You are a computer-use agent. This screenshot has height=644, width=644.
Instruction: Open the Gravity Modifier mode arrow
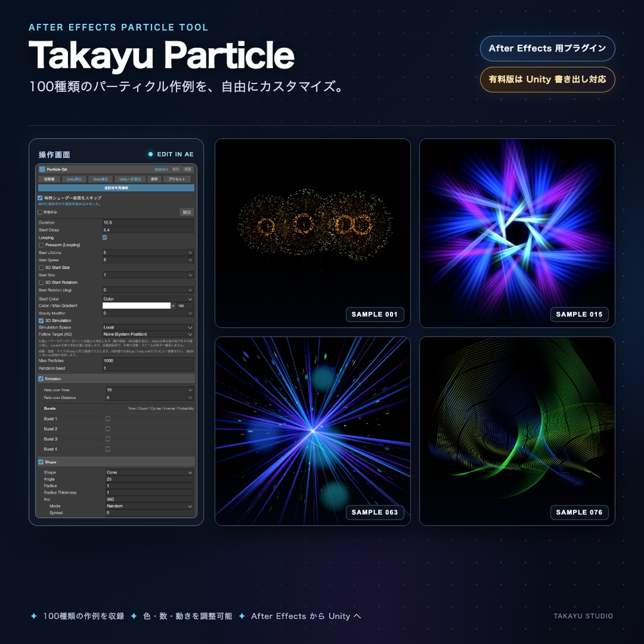click(190, 313)
